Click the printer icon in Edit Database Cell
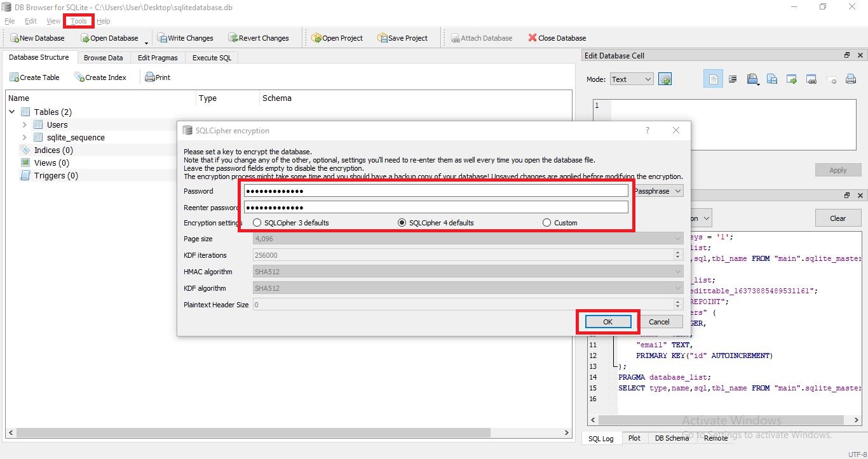Viewport: 868px width, 459px height. (851, 79)
